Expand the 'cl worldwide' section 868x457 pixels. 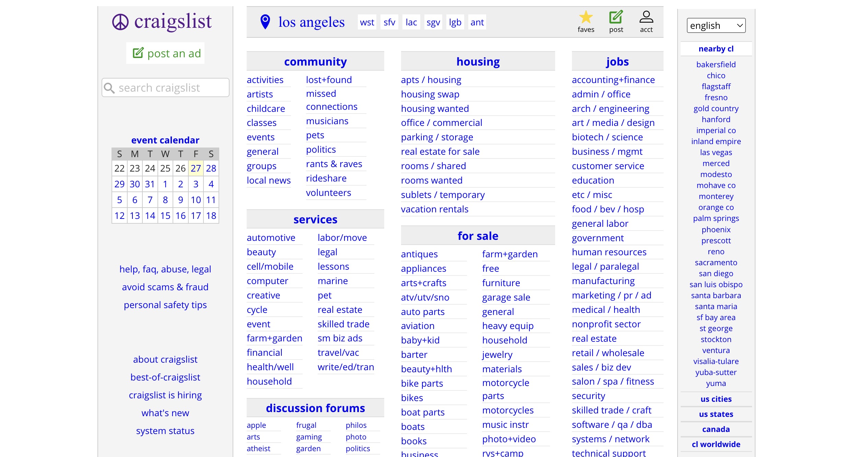click(716, 444)
